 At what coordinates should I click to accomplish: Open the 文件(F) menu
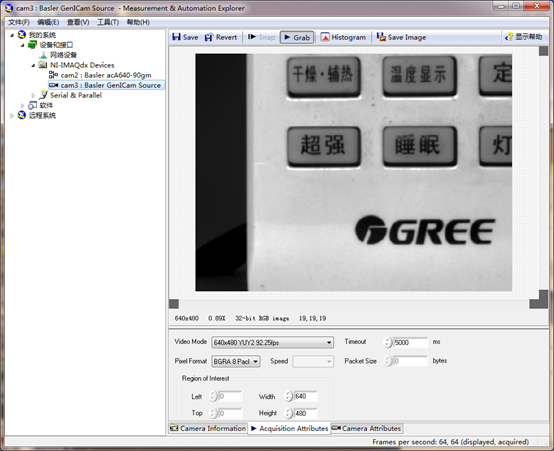(19, 22)
